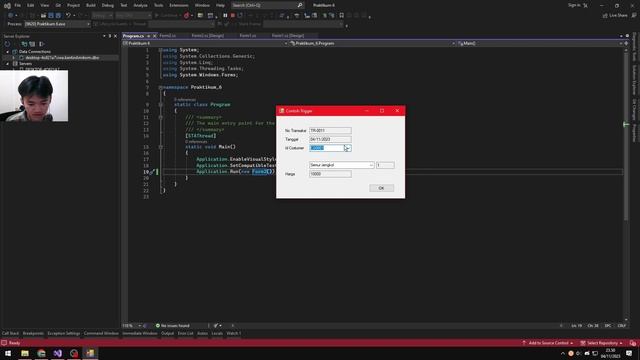Click the code cleanup broom icon
Screen dimensions: 640x360
[216, 326]
